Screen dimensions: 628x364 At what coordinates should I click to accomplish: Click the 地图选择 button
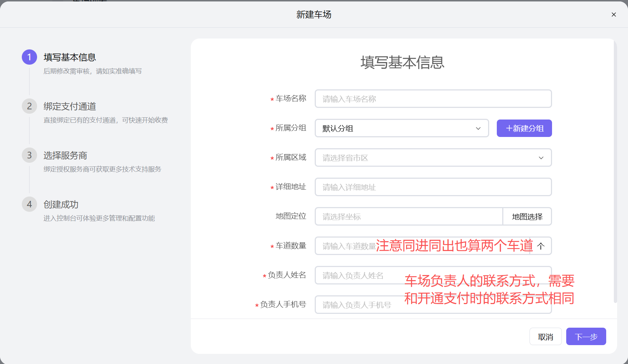[x=527, y=216]
